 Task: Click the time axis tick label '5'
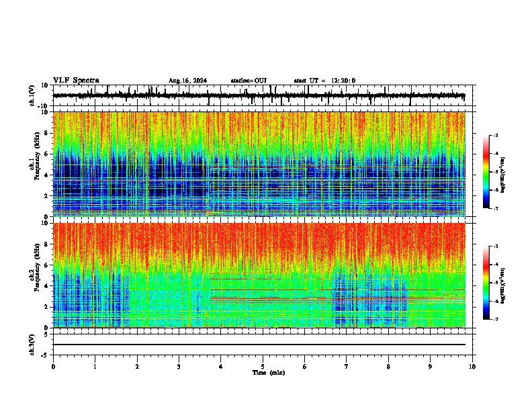tap(263, 367)
